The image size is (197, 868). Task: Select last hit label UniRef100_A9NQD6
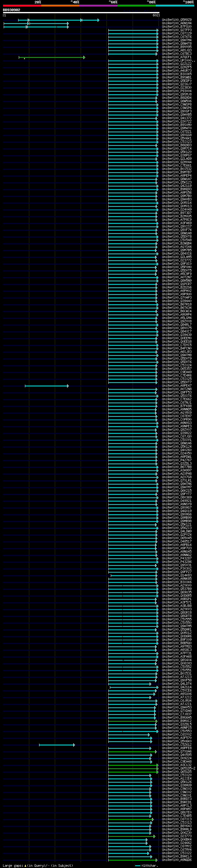coord(177,860)
